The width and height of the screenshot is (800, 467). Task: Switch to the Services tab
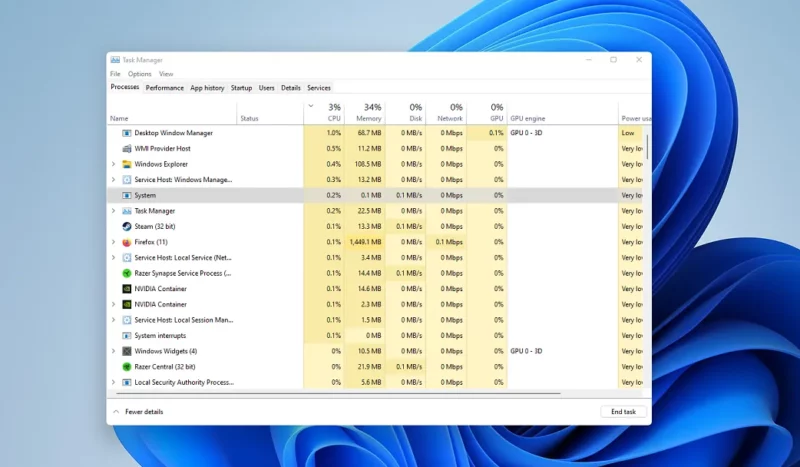[x=319, y=88]
